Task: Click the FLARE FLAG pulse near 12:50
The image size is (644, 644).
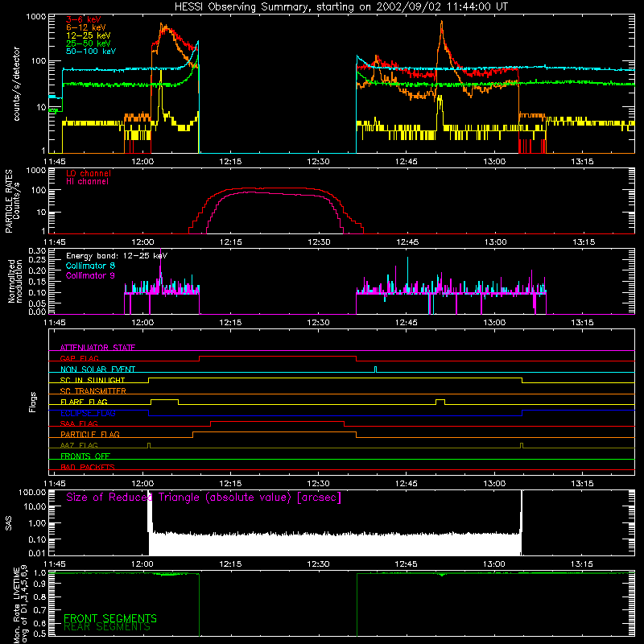Action: click(440, 400)
